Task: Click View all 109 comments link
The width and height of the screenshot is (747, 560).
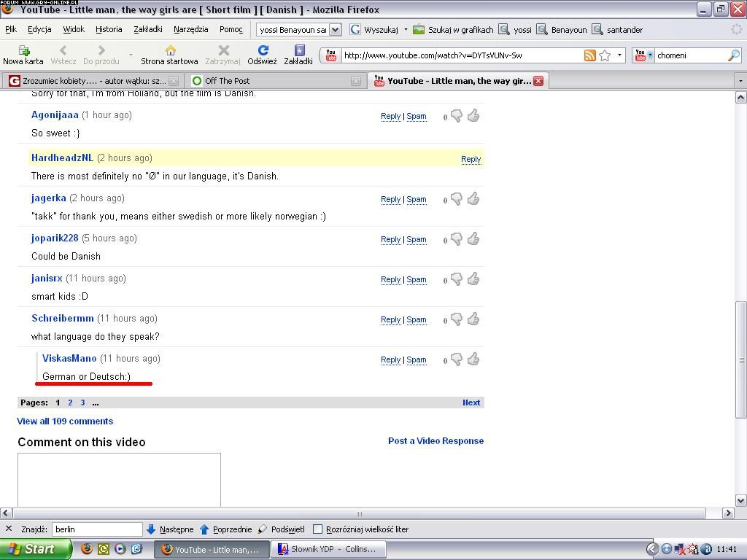Action: coord(65,421)
